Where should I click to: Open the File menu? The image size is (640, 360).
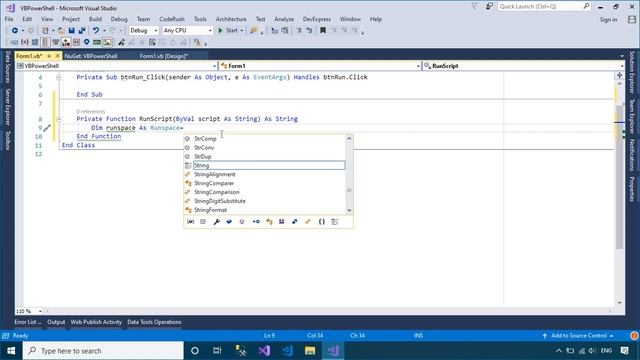9,19
